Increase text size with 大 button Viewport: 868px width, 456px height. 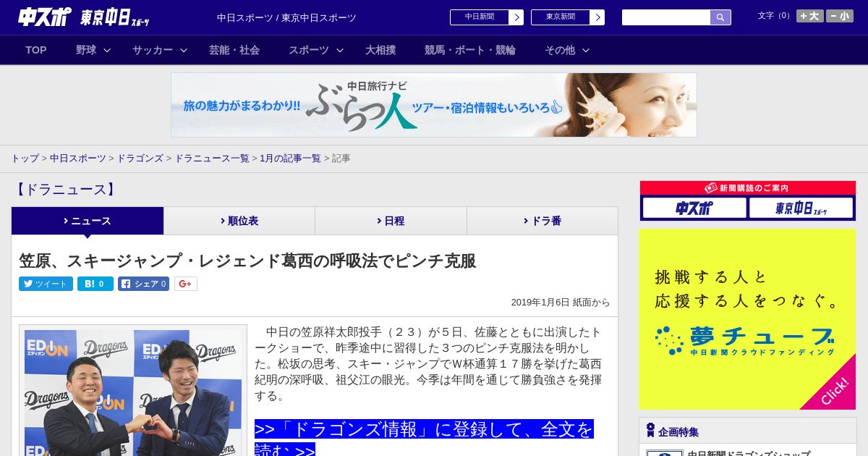click(810, 16)
